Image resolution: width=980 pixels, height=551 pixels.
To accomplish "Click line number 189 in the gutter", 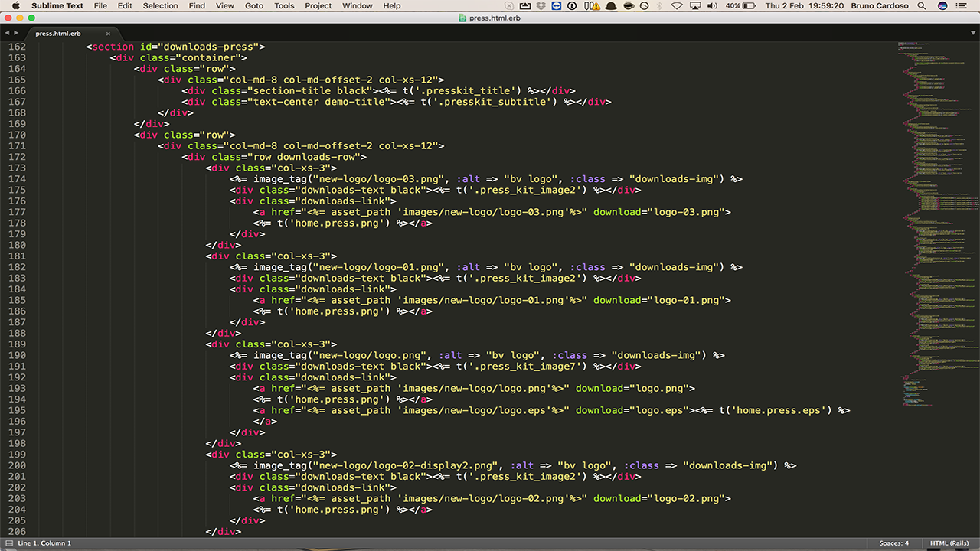I will click(x=16, y=344).
